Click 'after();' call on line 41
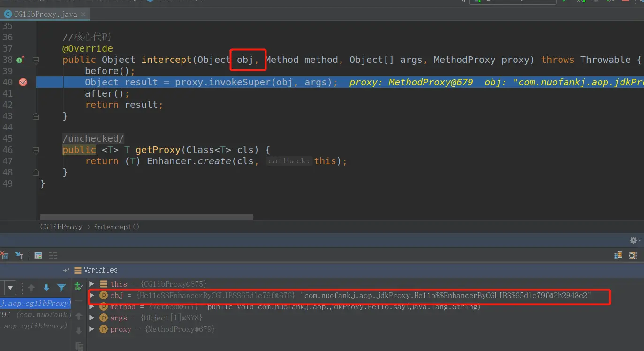Screen dimensions: 644x351 click(107, 93)
